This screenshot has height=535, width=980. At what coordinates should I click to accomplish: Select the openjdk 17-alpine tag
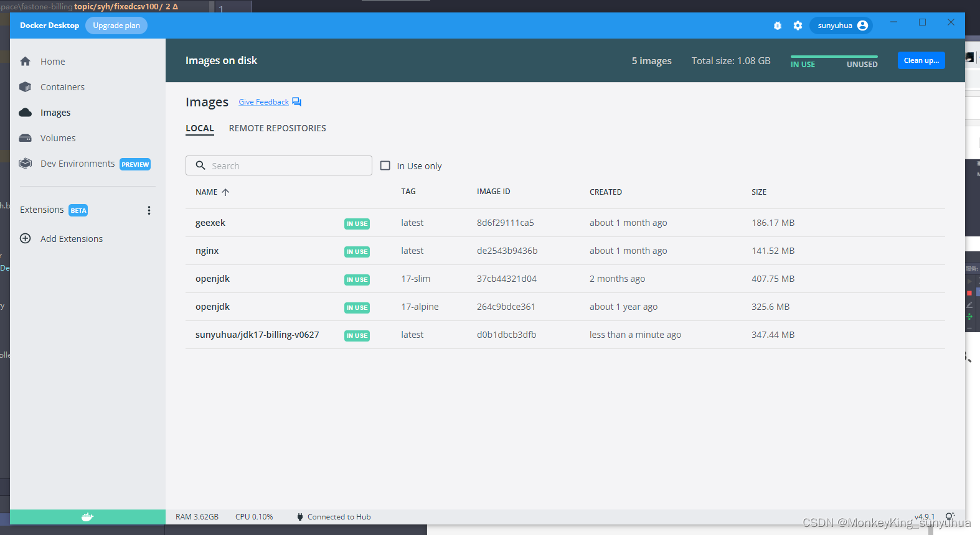click(x=420, y=307)
